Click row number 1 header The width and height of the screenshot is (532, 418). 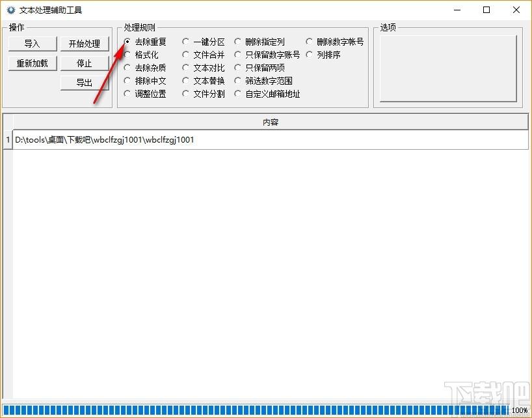point(7,139)
